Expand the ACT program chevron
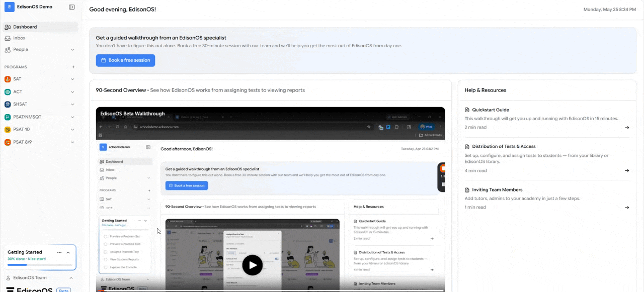The height and width of the screenshot is (292, 644). [72, 92]
